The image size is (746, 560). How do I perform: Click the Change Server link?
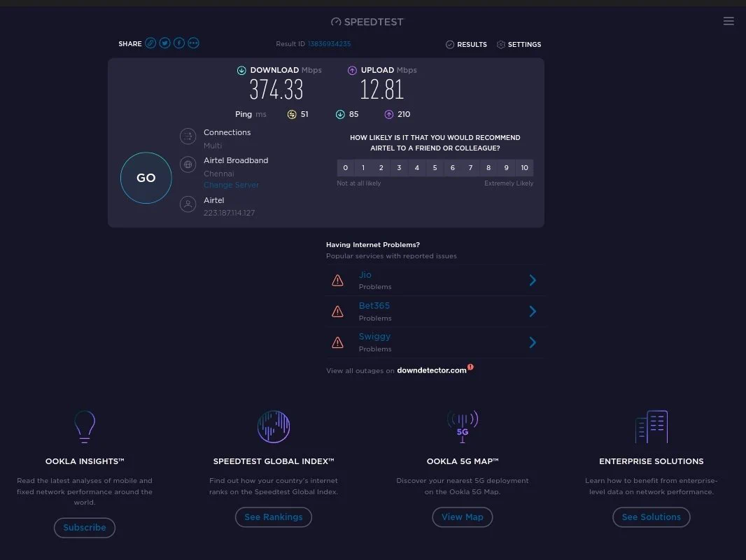coord(231,185)
